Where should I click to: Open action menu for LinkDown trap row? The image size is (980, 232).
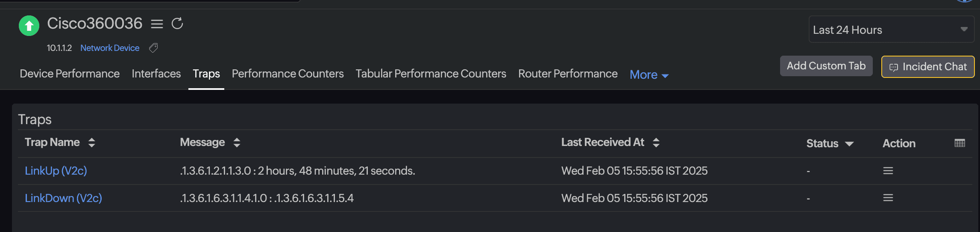click(x=888, y=198)
